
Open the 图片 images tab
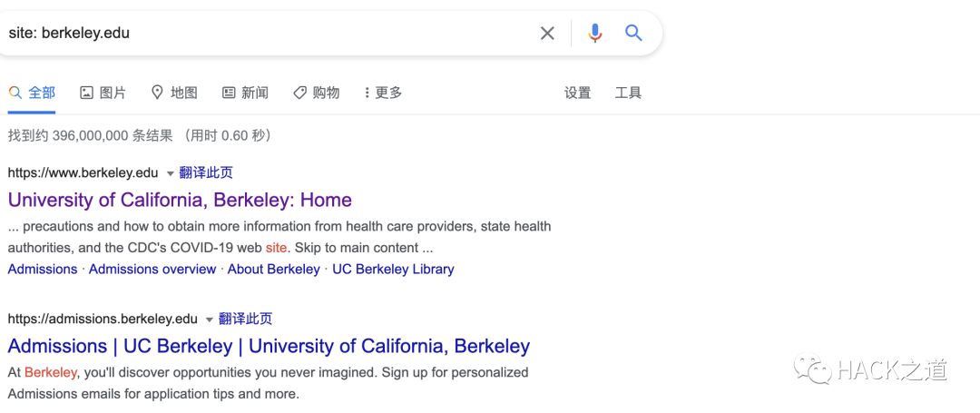coord(103,93)
